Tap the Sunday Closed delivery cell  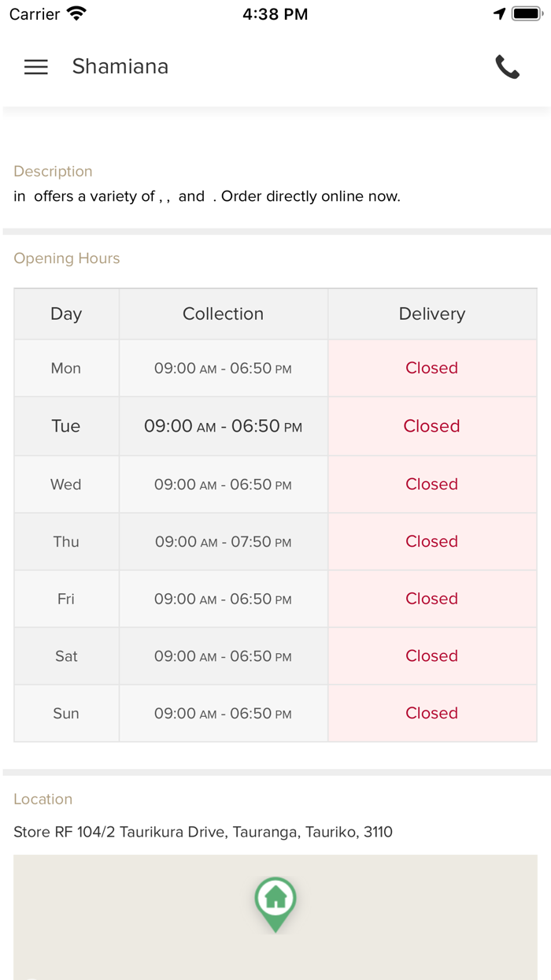431,713
